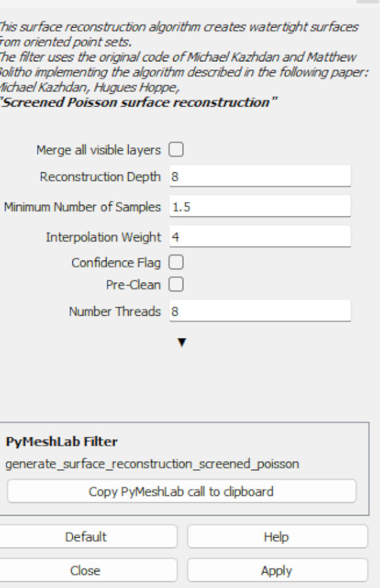Toggle the Confidence Flag checkbox
The height and width of the screenshot is (588, 380).
pyautogui.click(x=177, y=263)
